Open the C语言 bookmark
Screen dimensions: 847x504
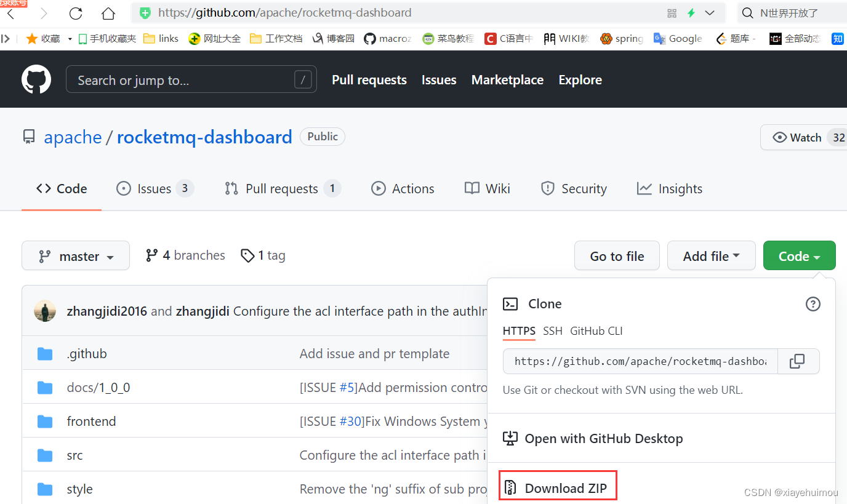(x=508, y=39)
